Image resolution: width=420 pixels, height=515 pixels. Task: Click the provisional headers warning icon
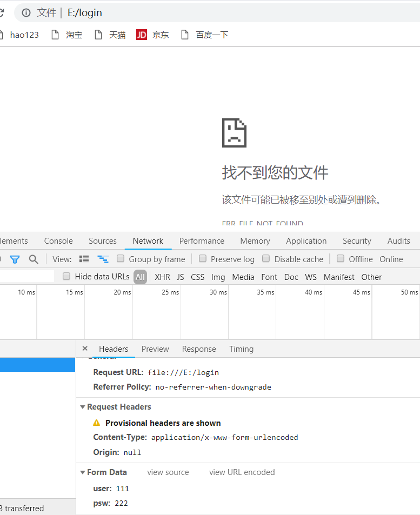tap(96, 423)
